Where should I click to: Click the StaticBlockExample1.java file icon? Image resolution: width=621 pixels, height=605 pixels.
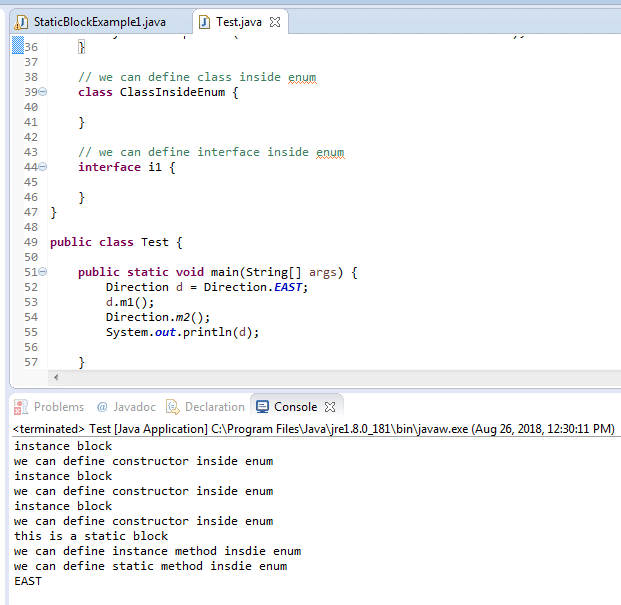coord(20,22)
